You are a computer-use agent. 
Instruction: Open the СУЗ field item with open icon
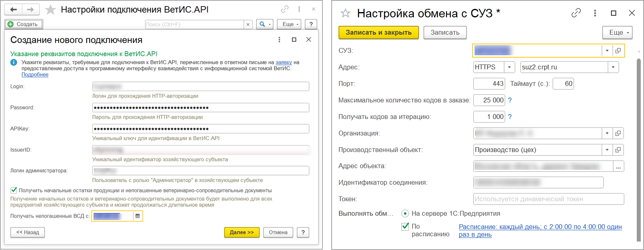618,50
